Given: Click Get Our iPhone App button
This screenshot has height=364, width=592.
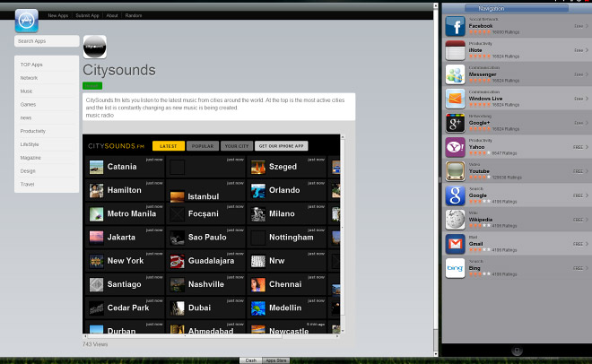Looking at the screenshot, I should click(282, 146).
